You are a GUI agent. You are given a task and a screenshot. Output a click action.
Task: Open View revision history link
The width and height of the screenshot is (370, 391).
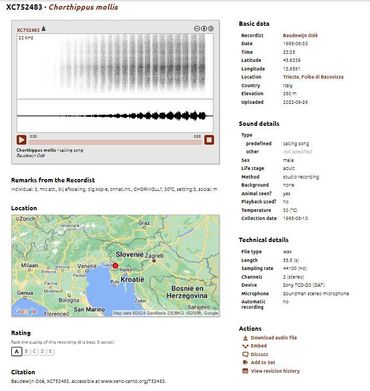pos(275,371)
